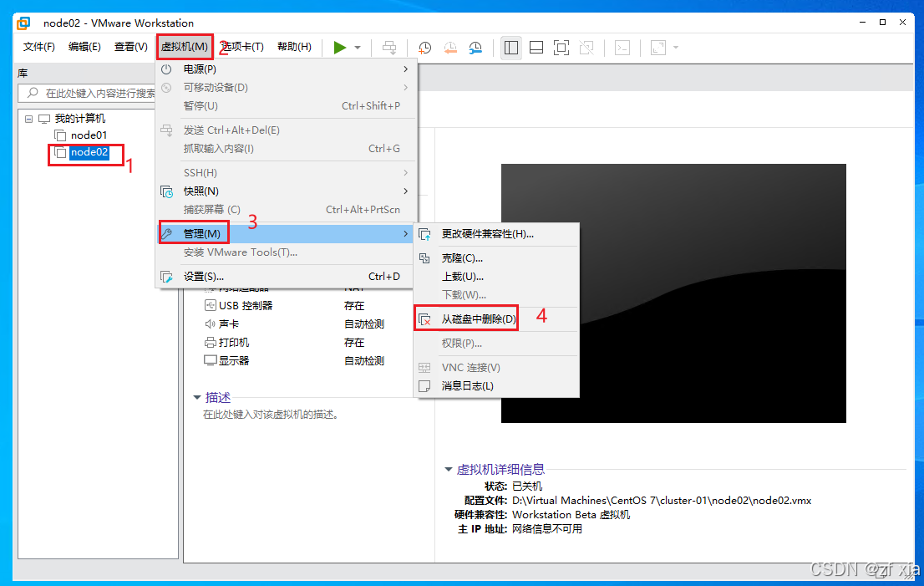Open the 选项卡(T) menu
Screen dimensions: 924x586
click(243, 47)
